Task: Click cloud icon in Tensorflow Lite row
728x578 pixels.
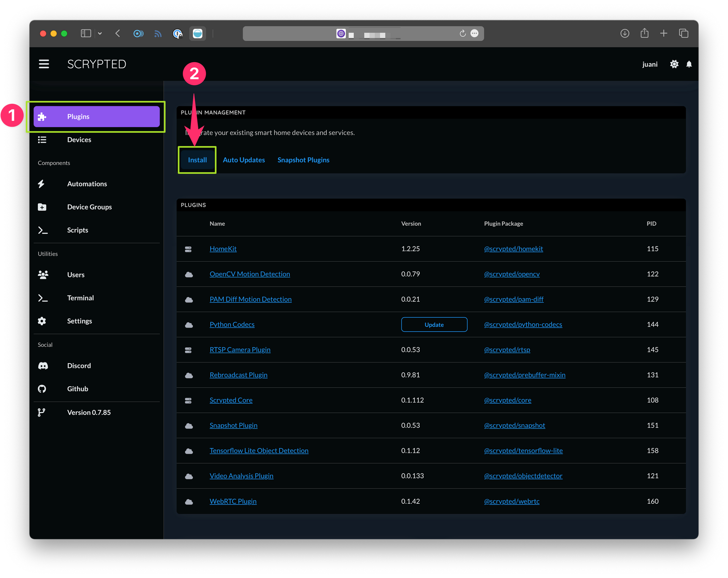Action: coord(189,451)
